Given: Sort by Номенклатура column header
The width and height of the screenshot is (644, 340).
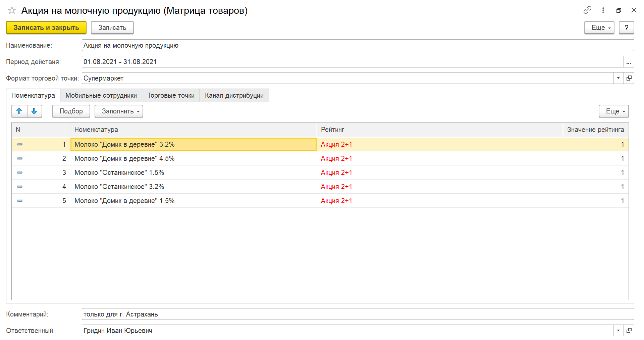Looking at the screenshot, I should click(194, 130).
